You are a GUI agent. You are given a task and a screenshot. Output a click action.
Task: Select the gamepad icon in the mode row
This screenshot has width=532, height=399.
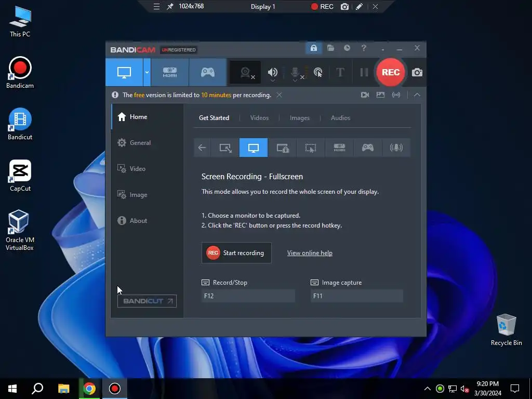pos(367,148)
